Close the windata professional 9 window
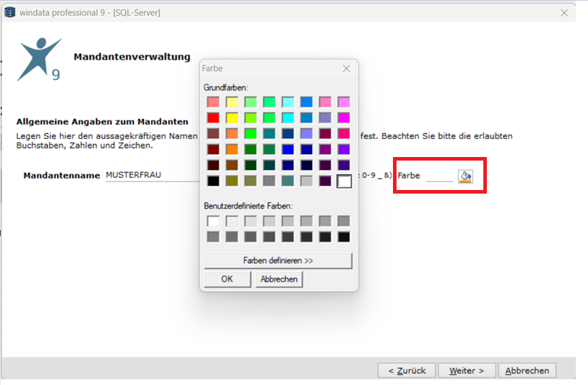 (564, 13)
